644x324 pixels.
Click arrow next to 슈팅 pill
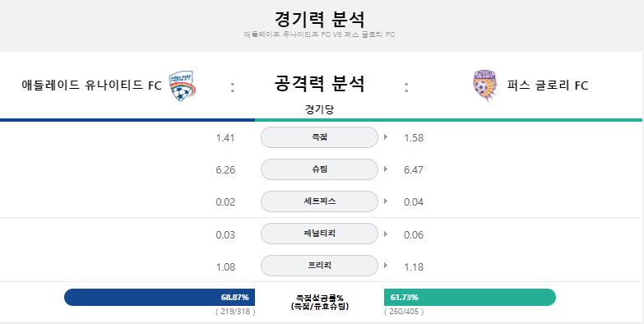tap(386, 169)
